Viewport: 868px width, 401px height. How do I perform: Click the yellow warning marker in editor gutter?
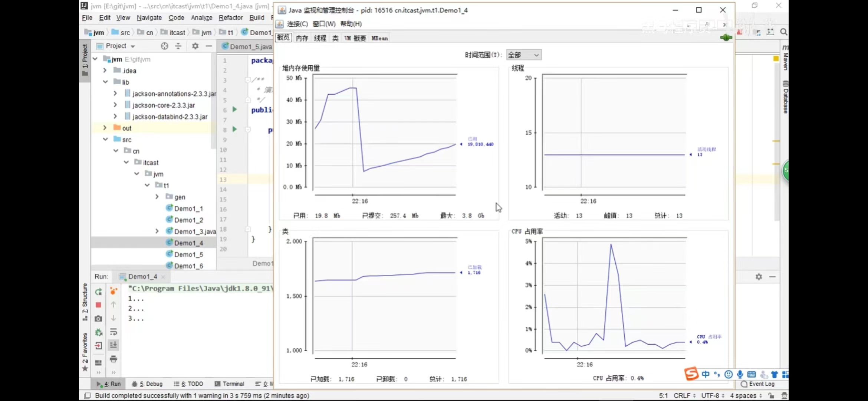point(776,59)
